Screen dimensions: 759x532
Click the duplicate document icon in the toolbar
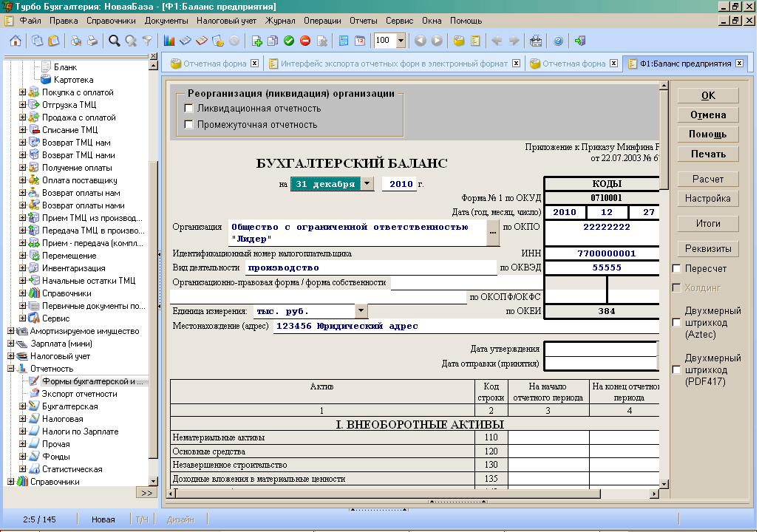pos(273,41)
